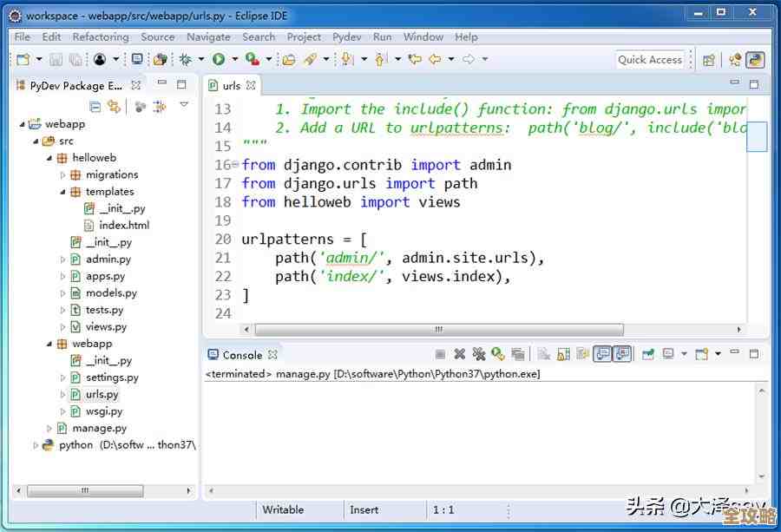Image resolution: width=781 pixels, height=532 pixels.
Task: Pin the Console view
Action: point(647,354)
